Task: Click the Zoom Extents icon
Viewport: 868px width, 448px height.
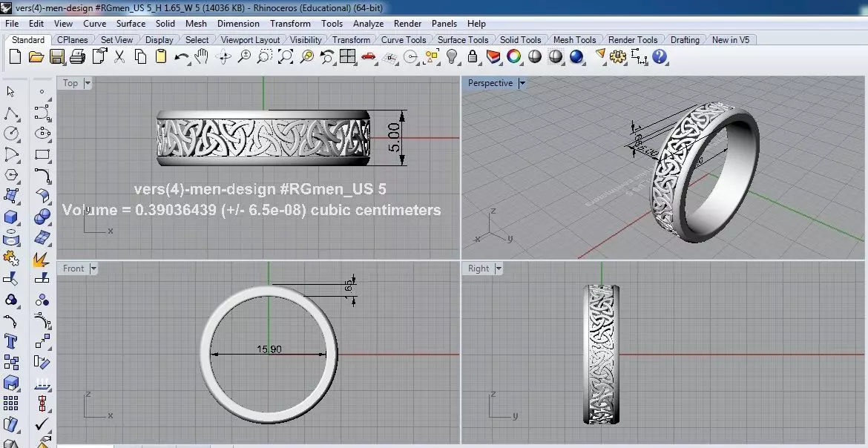Action: coord(285,56)
